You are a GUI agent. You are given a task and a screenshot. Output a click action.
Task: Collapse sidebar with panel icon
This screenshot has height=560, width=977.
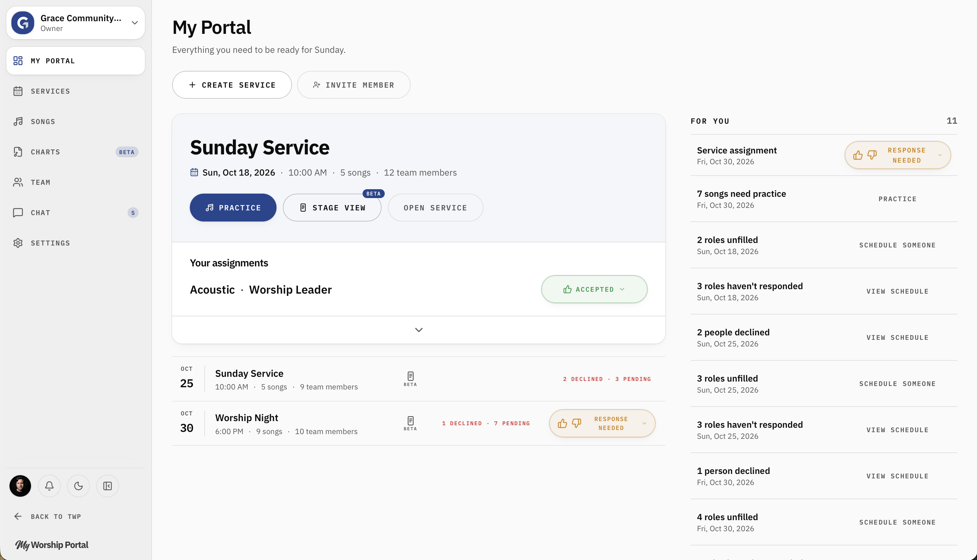click(108, 486)
